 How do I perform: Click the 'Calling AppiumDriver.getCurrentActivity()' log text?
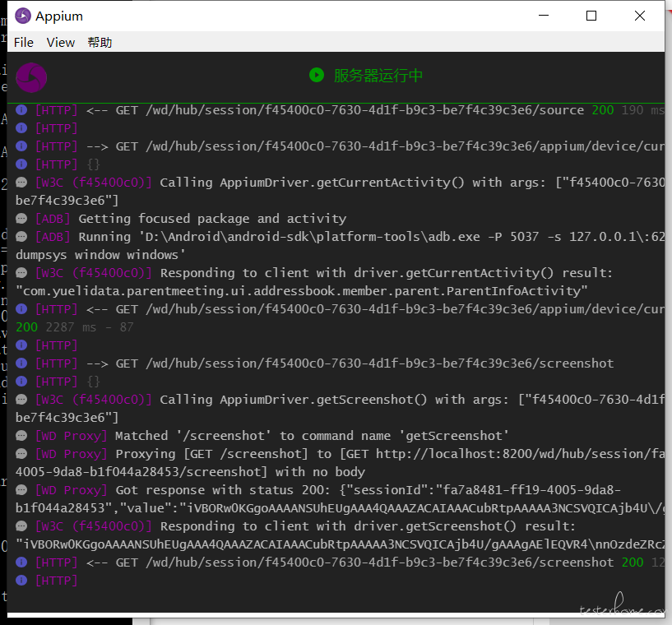(312, 183)
